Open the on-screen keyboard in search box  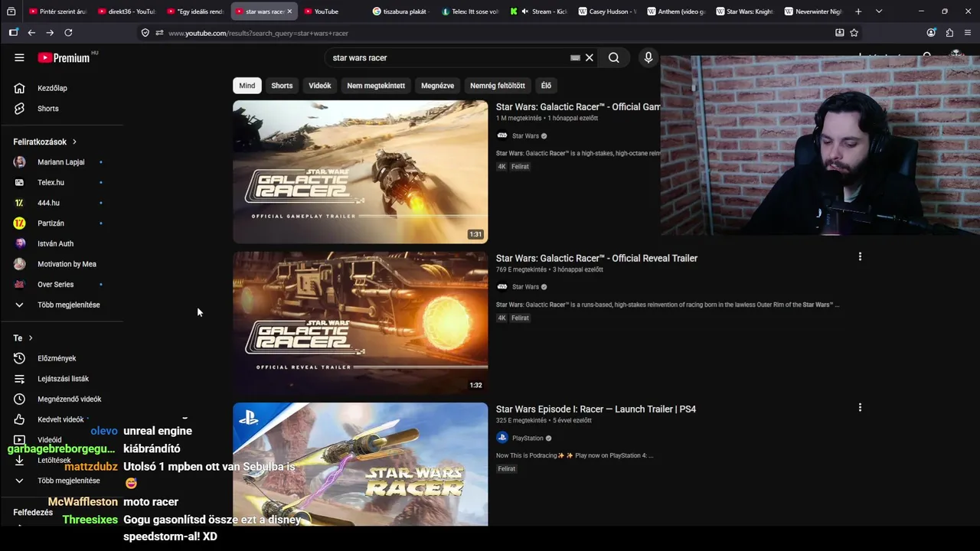pyautogui.click(x=575, y=57)
